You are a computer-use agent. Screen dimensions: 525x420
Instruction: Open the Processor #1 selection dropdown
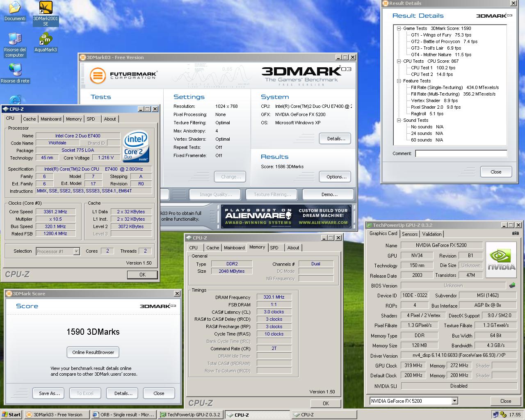76,251
